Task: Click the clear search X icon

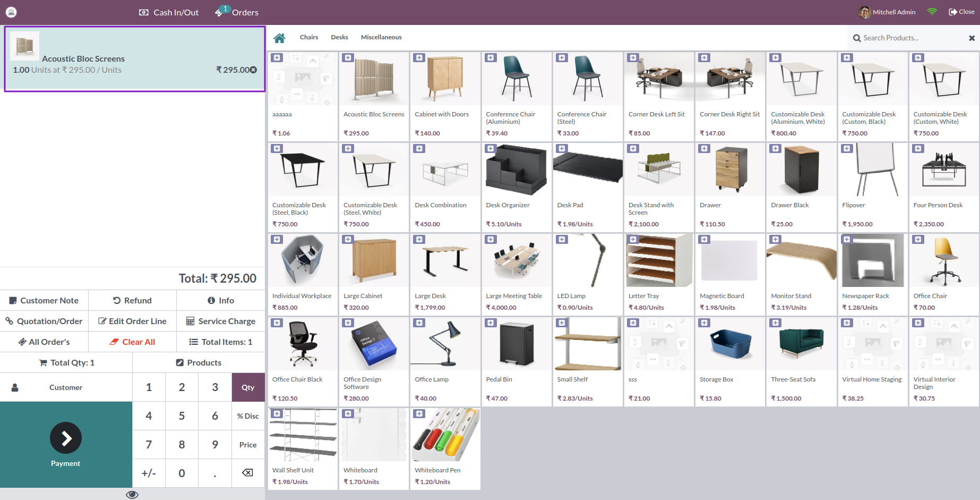Action: coord(972,38)
